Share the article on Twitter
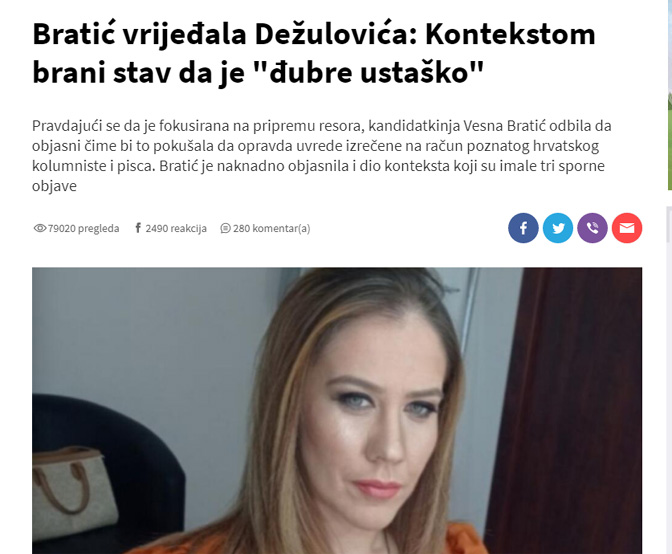672x554 pixels. (x=558, y=228)
